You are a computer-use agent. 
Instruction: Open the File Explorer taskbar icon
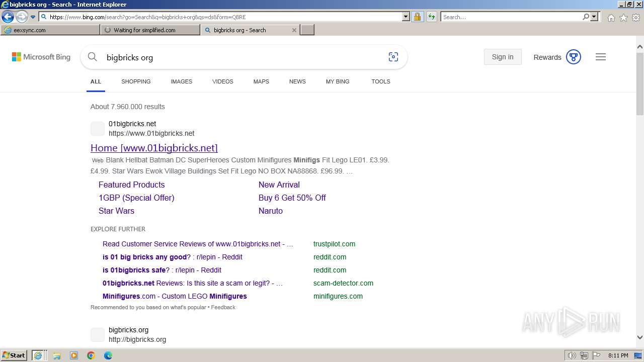(57, 355)
